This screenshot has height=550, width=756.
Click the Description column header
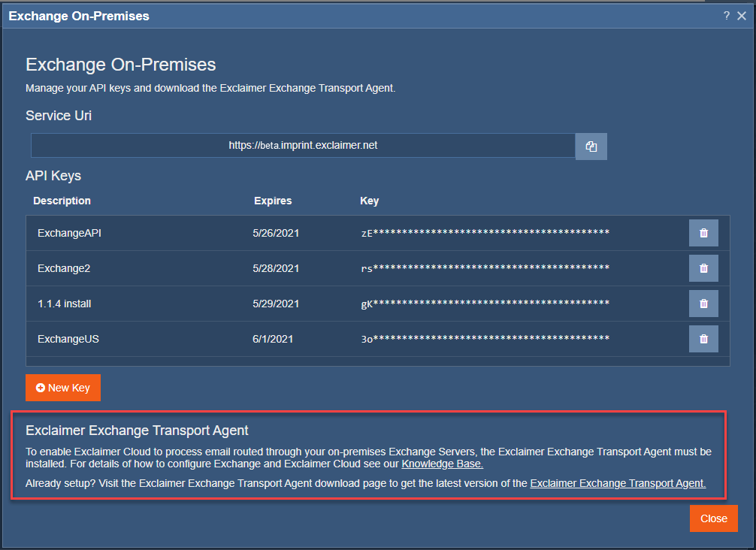[x=62, y=201]
